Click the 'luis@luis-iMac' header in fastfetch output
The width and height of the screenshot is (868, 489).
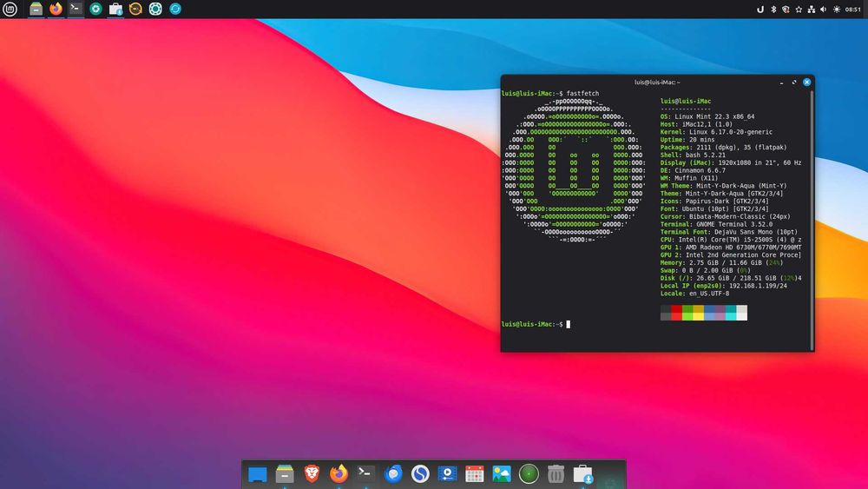click(x=686, y=102)
